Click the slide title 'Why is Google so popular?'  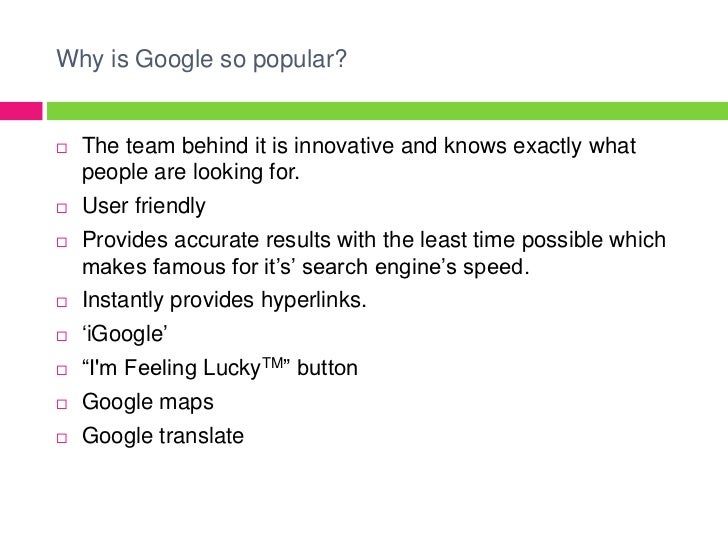pyautogui.click(x=202, y=60)
